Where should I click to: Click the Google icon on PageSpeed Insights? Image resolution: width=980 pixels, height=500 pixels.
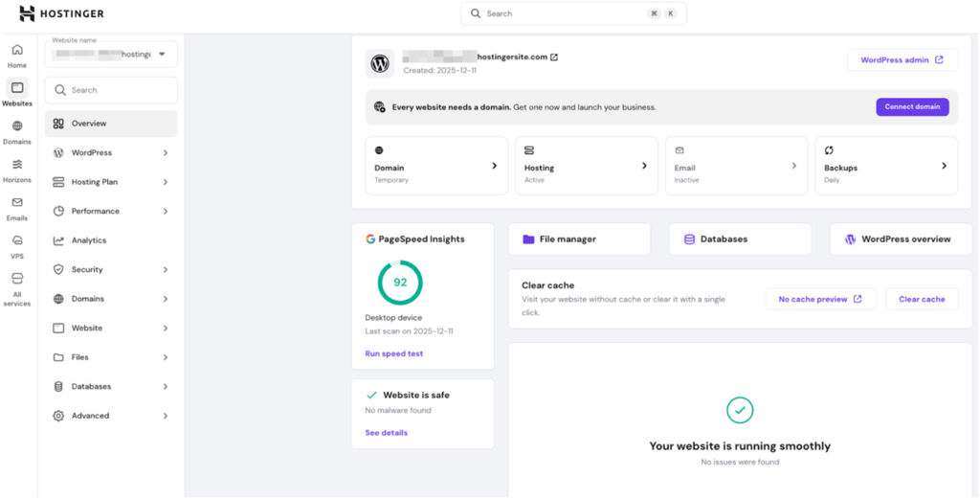(370, 239)
